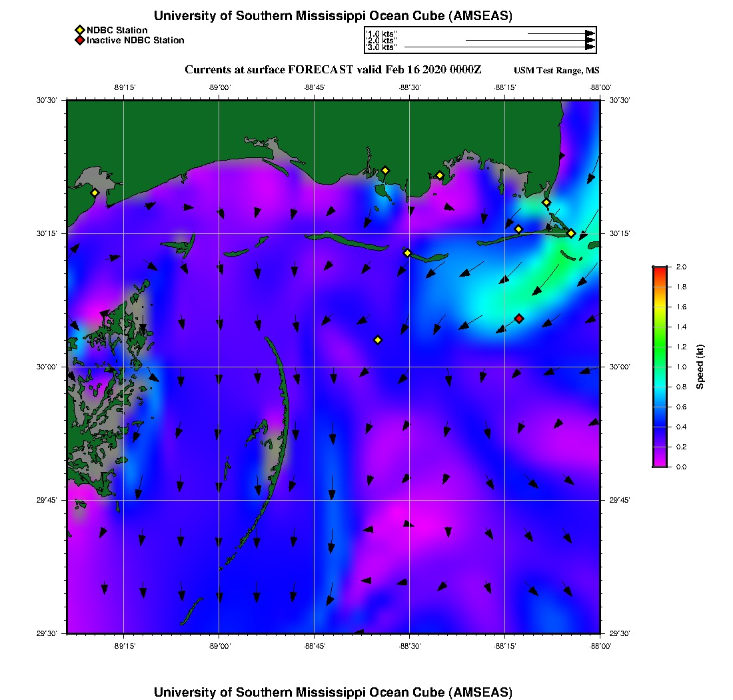Click the '2.0 kts' scale label
The image size is (733, 700).
point(382,40)
